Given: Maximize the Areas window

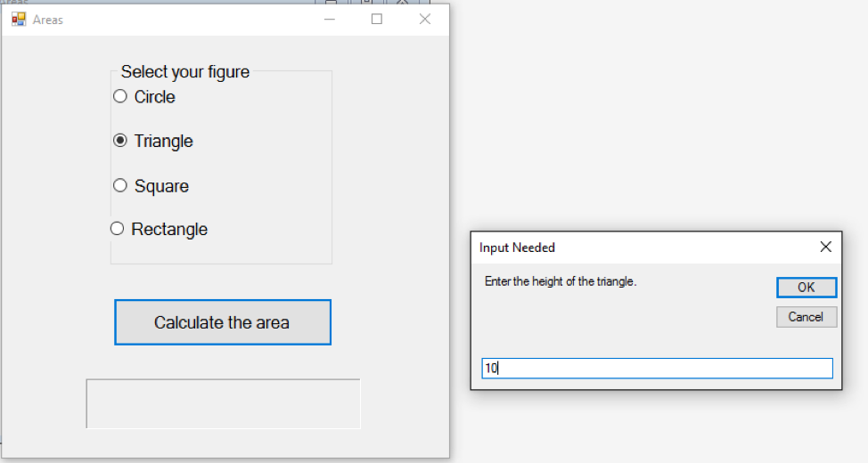Looking at the screenshot, I should (377, 19).
